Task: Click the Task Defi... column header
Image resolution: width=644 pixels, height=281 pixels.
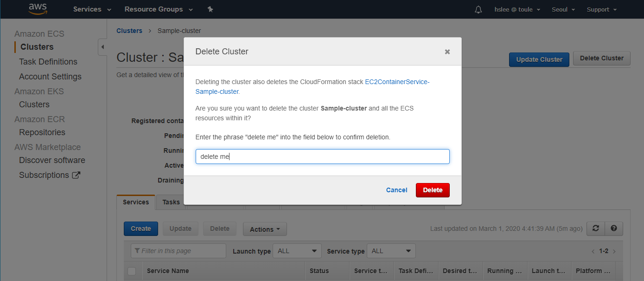Action: (x=416, y=271)
